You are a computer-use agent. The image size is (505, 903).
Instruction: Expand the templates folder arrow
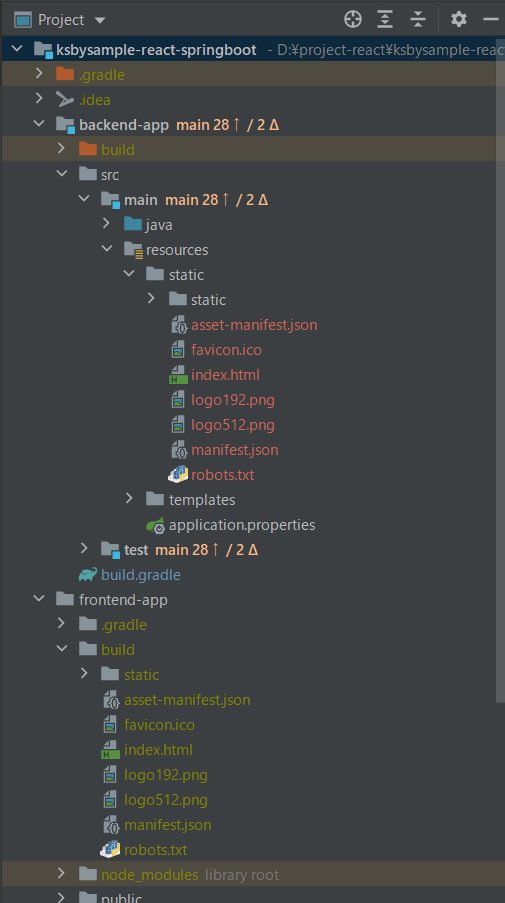pyautogui.click(x=129, y=498)
